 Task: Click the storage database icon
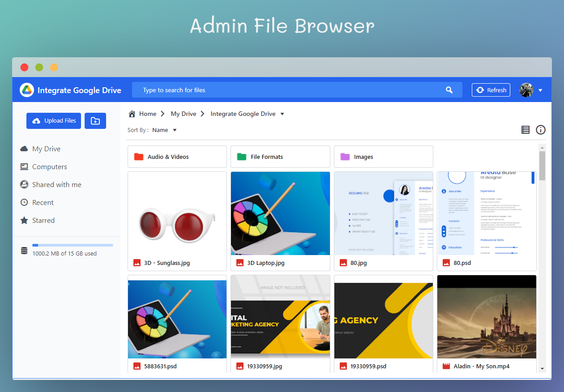click(x=24, y=251)
